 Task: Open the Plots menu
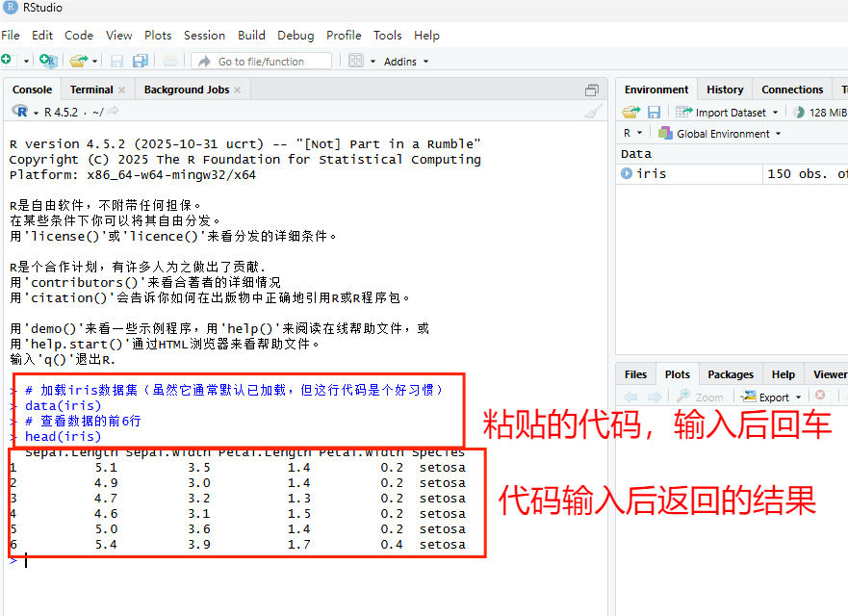[x=158, y=36]
